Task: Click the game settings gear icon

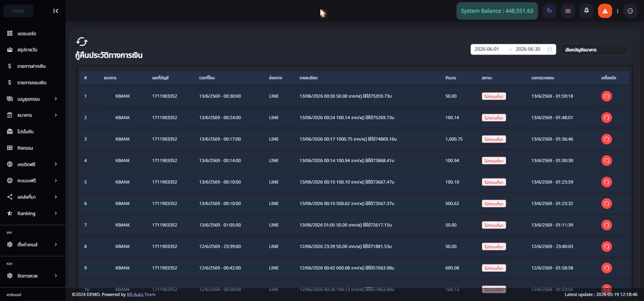Action: 10,244
